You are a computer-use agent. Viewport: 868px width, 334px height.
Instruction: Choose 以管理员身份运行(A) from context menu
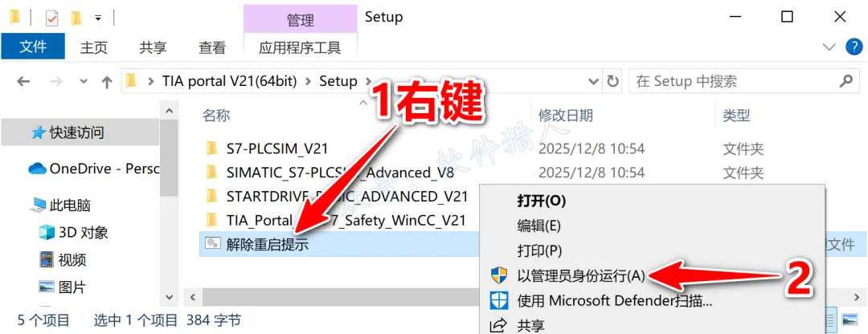pyautogui.click(x=581, y=275)
